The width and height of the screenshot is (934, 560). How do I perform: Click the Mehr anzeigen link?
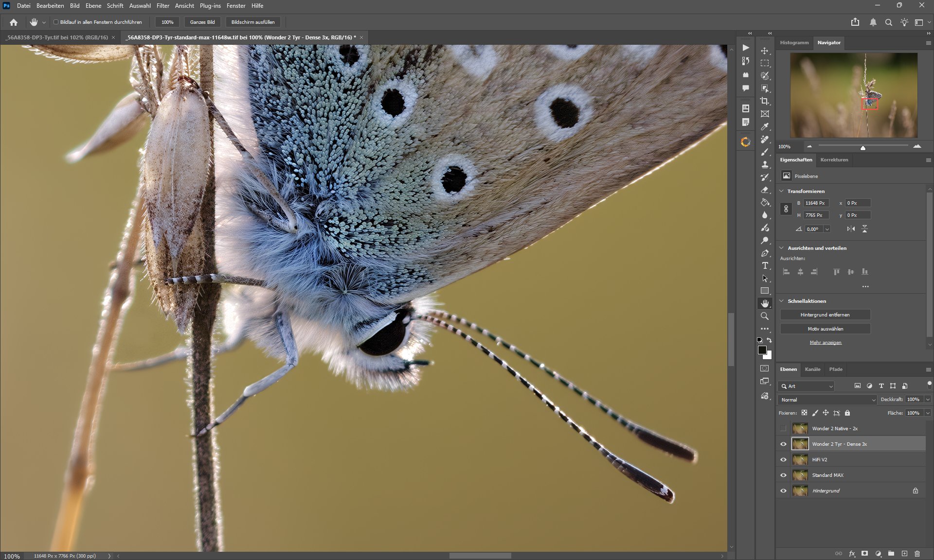tap(826, 342)
